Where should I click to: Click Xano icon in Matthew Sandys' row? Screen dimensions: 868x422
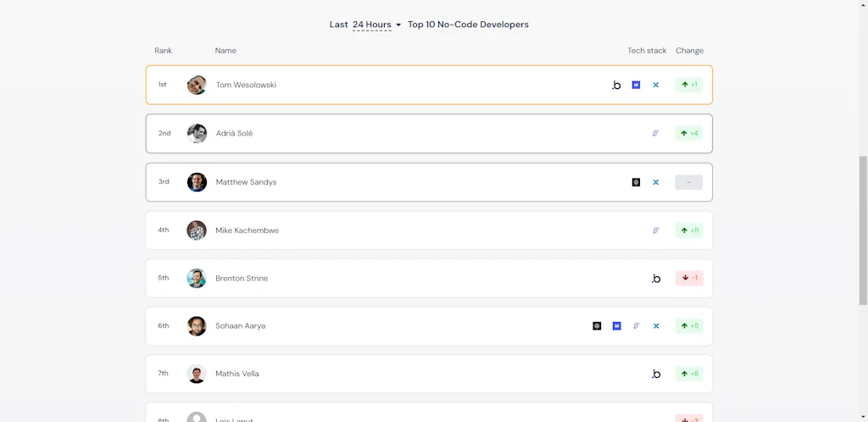point(656,182)
